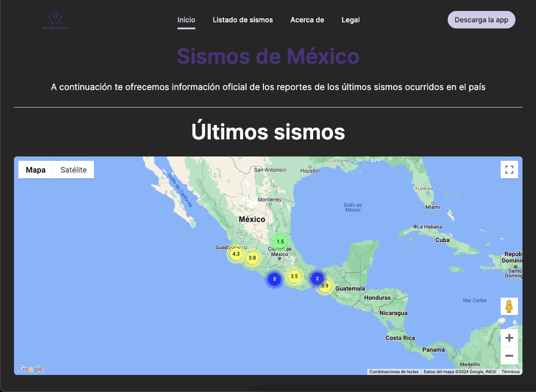Click the Mar Caribe label
Screen dimensions: 536x392
(x=474, y=300)
